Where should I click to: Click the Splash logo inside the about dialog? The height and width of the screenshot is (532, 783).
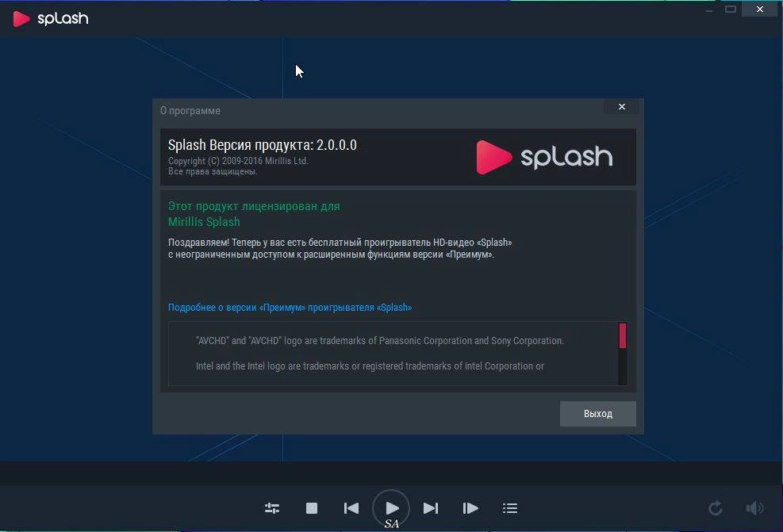[x=544, y=157]
